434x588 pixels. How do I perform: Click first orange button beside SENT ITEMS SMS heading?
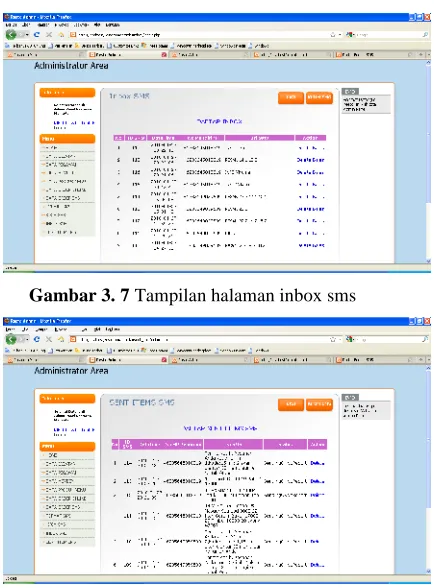(x=291, y=404)
